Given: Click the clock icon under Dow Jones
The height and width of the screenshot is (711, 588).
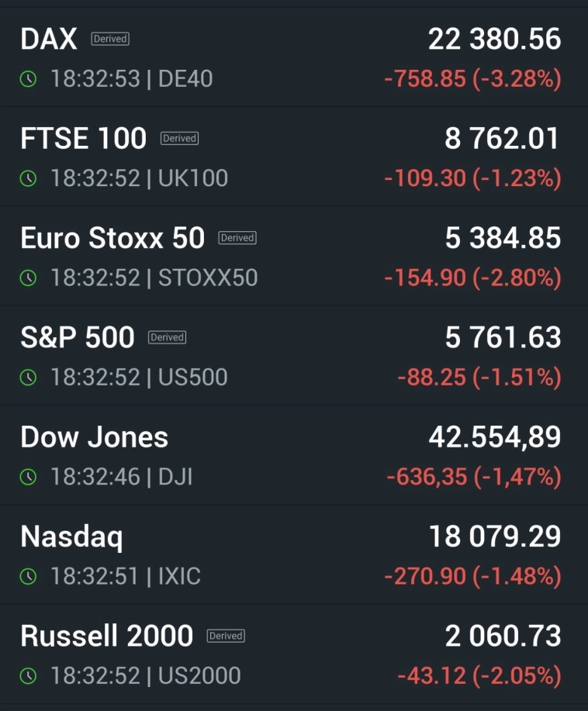Looking at the screenshot, I should (29, 477).
